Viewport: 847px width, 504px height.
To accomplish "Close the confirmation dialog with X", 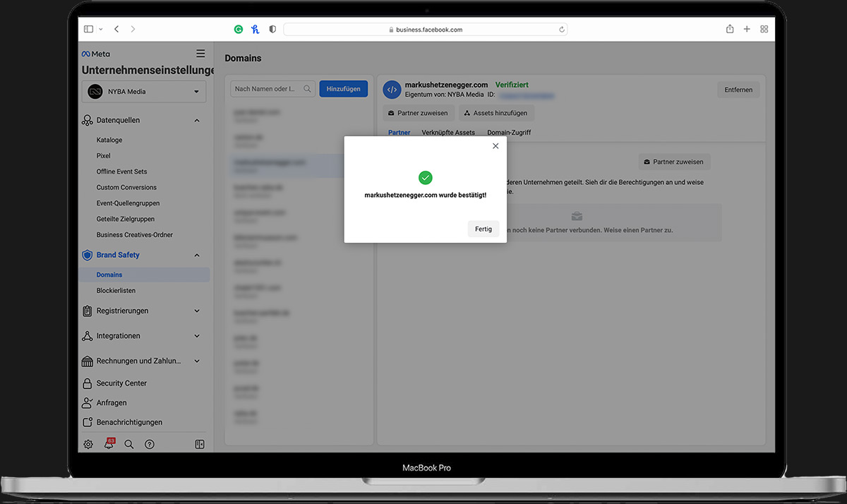I will tap(495, 146).
